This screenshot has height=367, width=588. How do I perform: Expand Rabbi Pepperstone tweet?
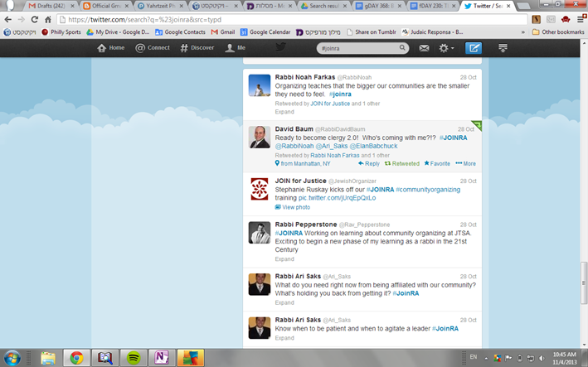pyautogui.click(x=284, y=259)
